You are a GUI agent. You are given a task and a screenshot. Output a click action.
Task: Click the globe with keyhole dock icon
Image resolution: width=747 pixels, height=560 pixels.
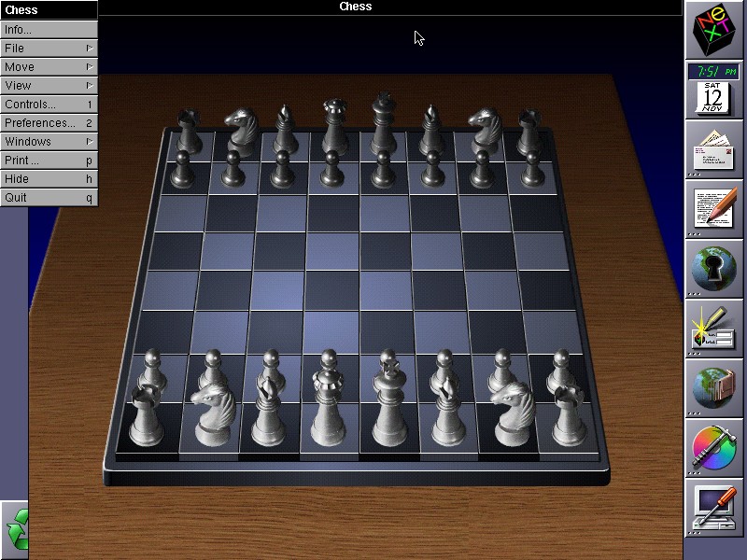(714, 269)
